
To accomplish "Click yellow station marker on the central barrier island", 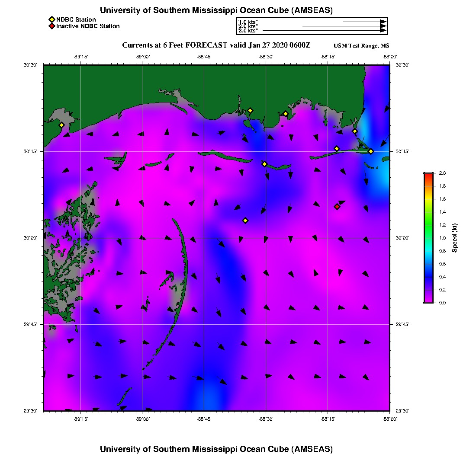I will pos(264,164).
